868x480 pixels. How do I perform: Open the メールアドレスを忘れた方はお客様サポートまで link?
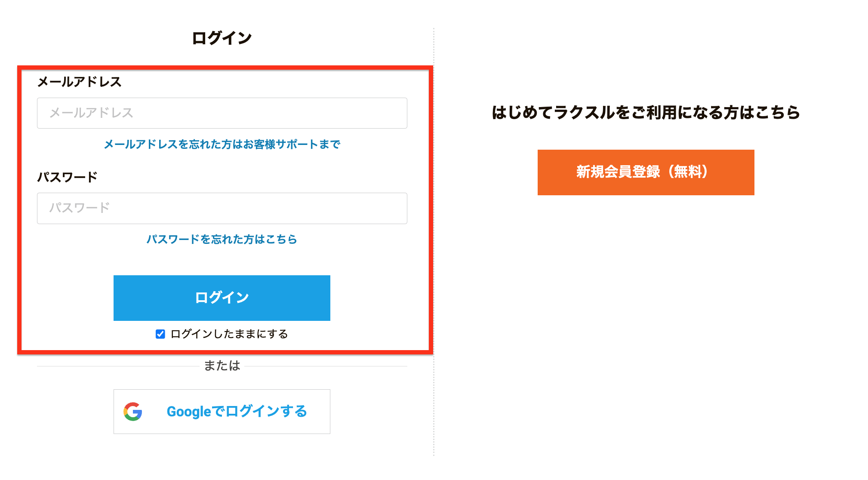pos(222,145)
